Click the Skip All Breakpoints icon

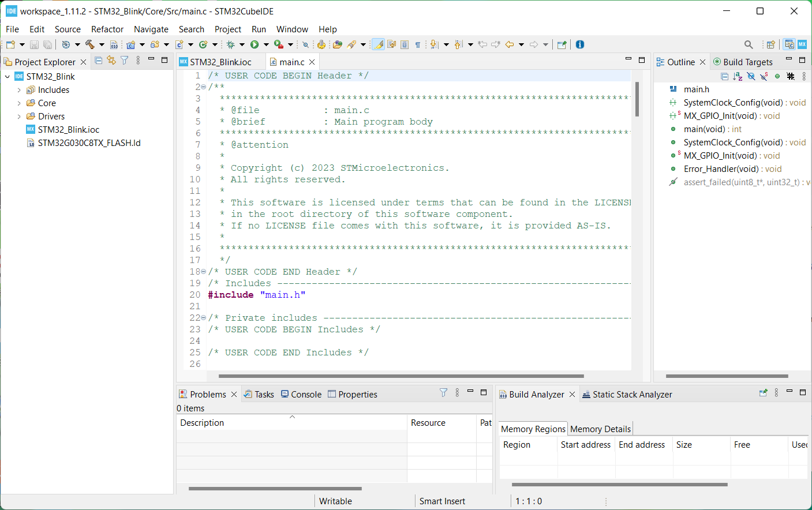(x=305, y=44)
